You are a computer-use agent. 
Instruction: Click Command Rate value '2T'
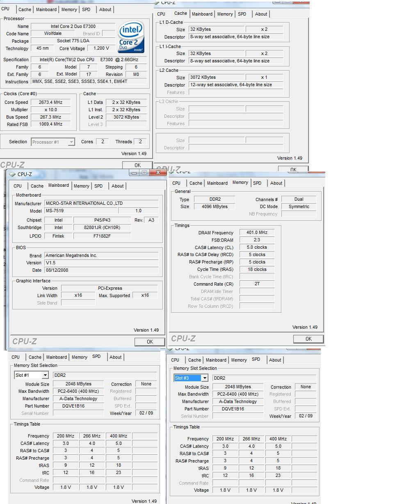tap(257, 284)
